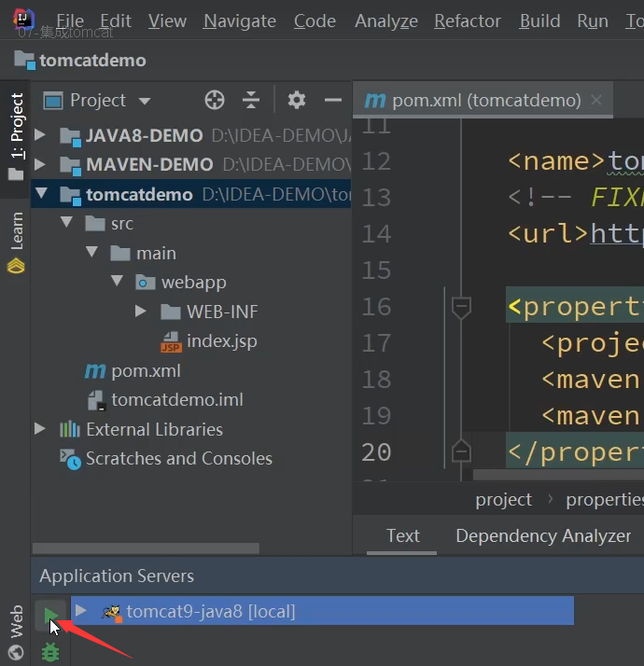The height and width of the screenshot is (666, 644).
Task: Open the Analyze menu
Action: click(386, 21)
